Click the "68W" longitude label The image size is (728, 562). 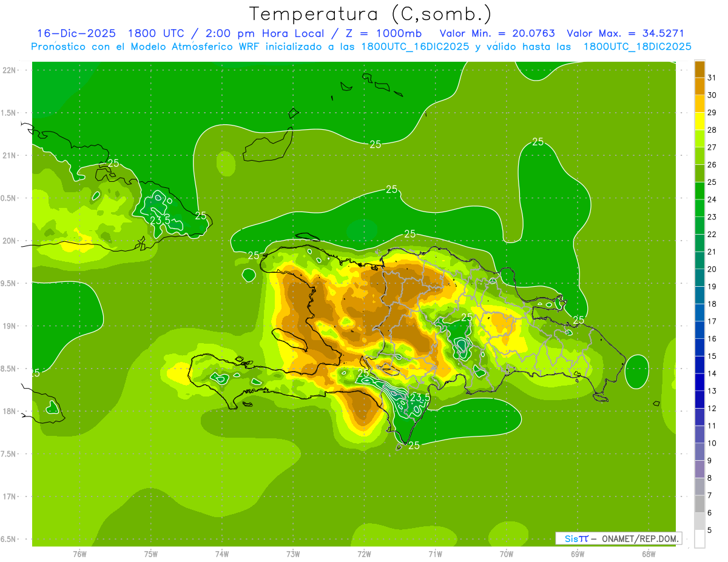click(x=649, y=554)
